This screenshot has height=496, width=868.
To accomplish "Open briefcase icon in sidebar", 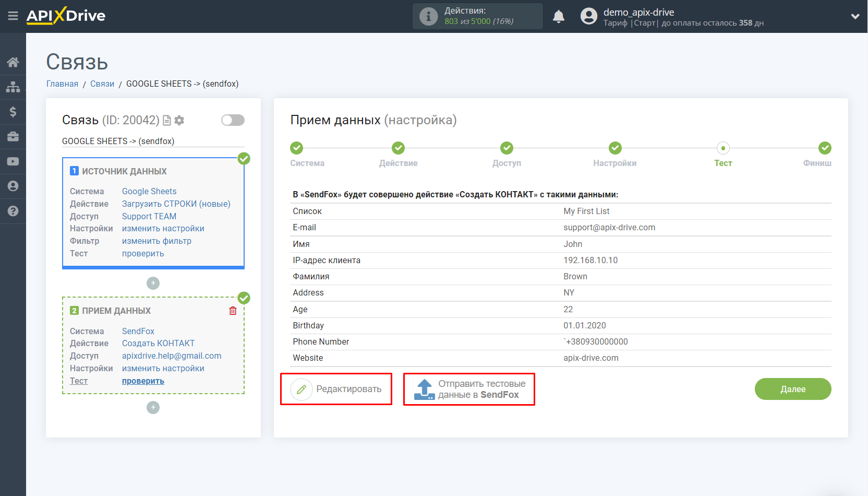I will pyautogui.click(x=13, y=136).
